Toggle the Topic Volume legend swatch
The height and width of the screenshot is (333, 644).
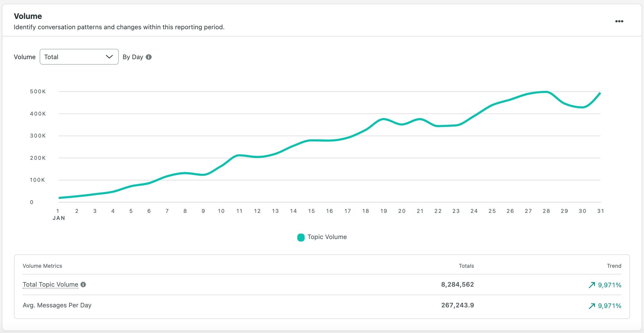[301, 237]
